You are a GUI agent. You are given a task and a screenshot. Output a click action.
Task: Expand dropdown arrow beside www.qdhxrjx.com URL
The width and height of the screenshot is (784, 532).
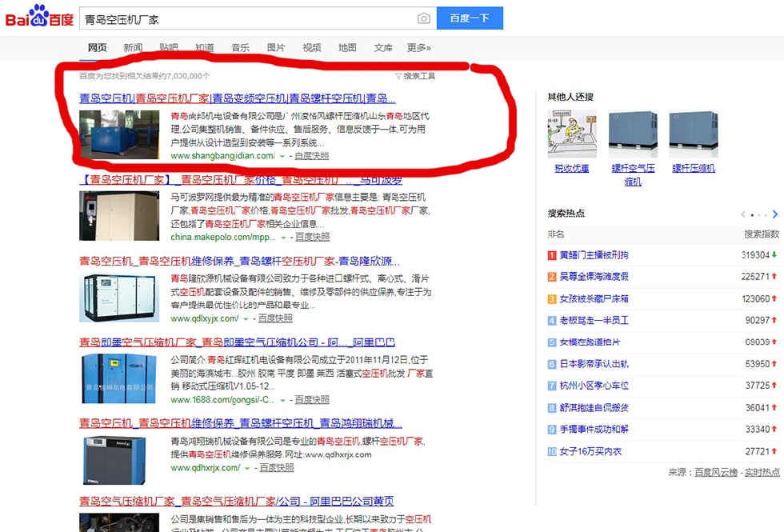pos(247,469)
